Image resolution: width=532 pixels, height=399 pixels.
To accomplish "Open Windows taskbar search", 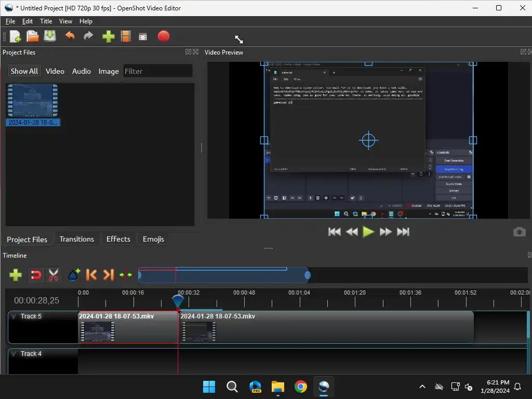I will click(x=232, y=387).
